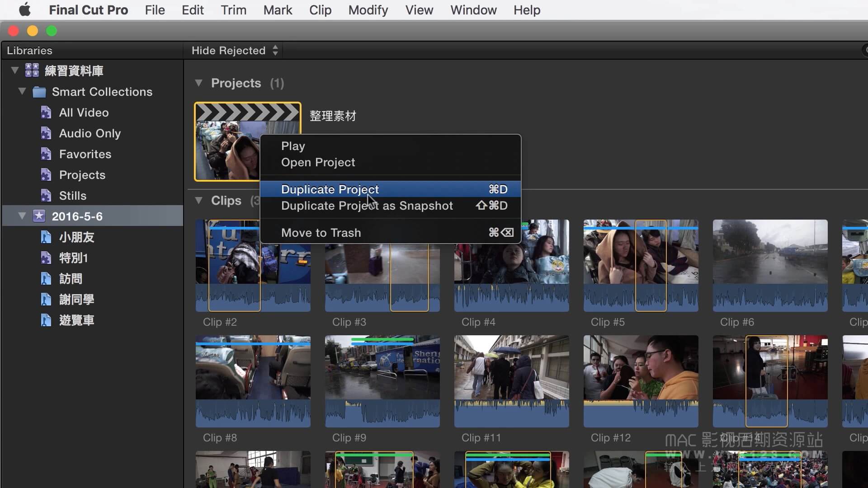Select Favorites in the sidebar
The image size is (868, 488).
85,154
